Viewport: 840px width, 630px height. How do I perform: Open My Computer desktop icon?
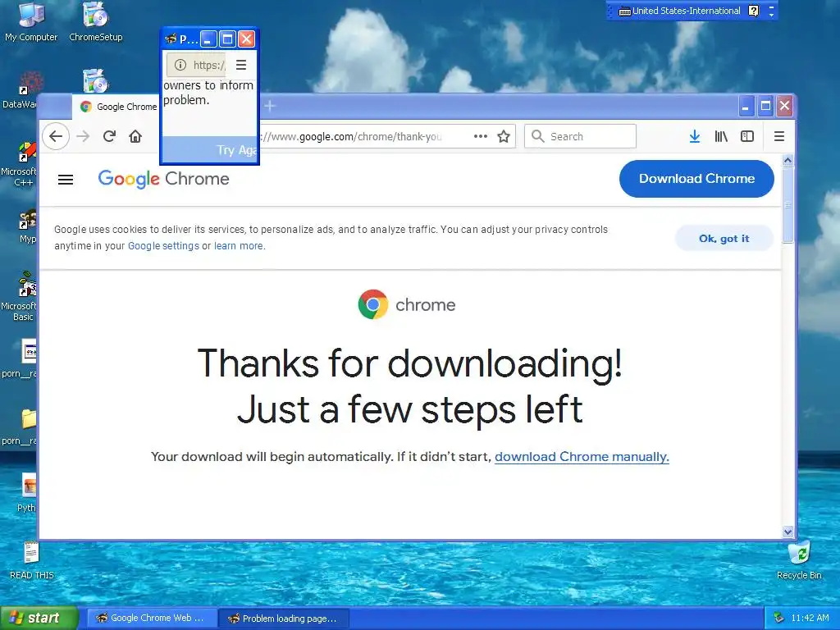31,22
